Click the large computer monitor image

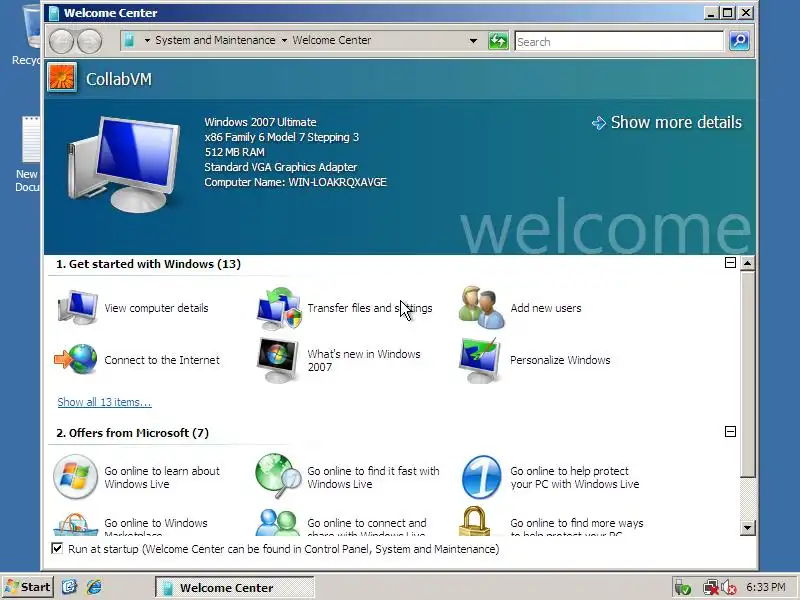[x=123, y=163]
